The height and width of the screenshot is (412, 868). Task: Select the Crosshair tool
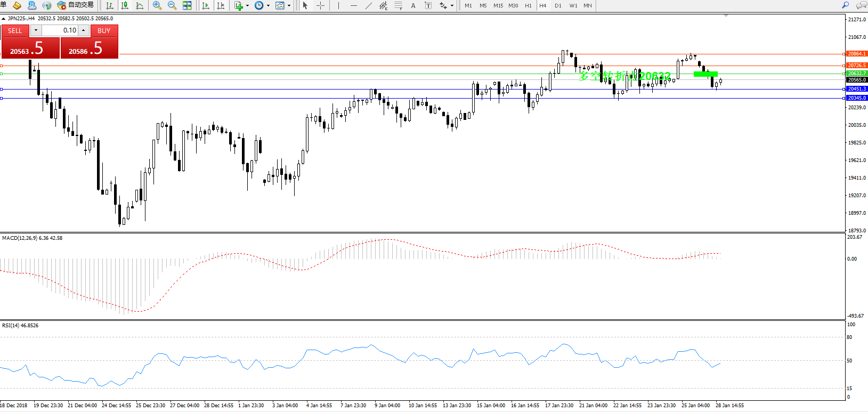[x=320, y=5]
